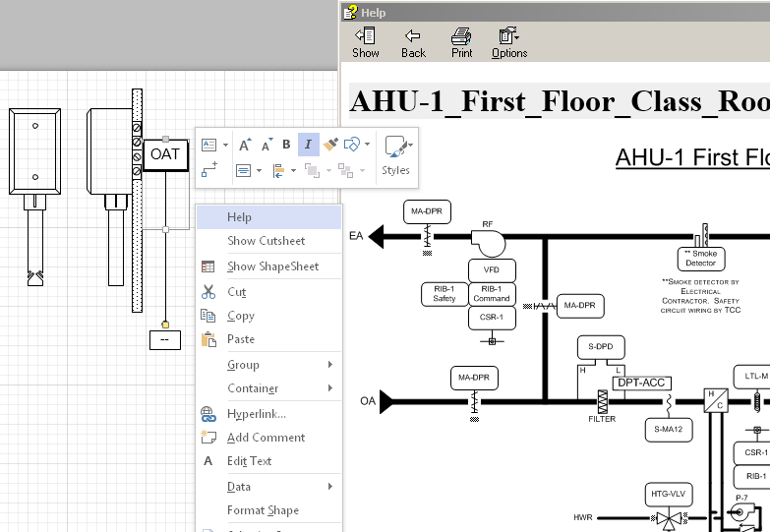Select the Connector tool icon
Image resolution: width=770 pixels, height=532 pixels.
pos(209,169)
